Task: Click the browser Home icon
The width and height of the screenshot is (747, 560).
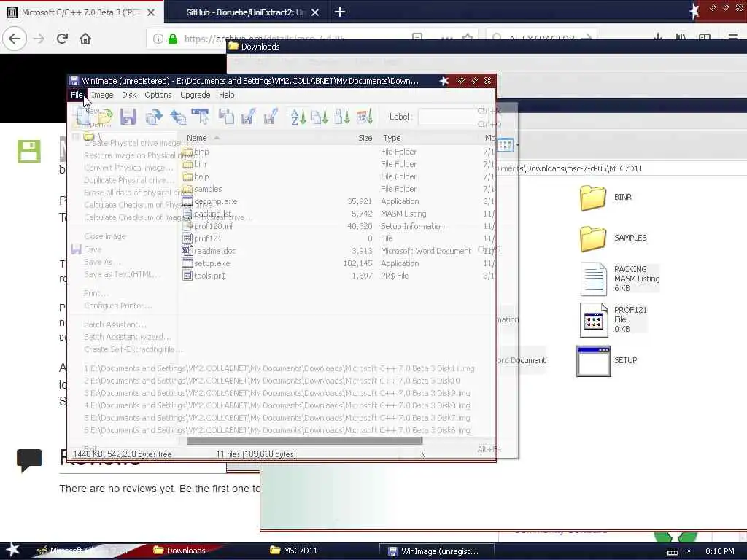Action: tap(85, 39)
